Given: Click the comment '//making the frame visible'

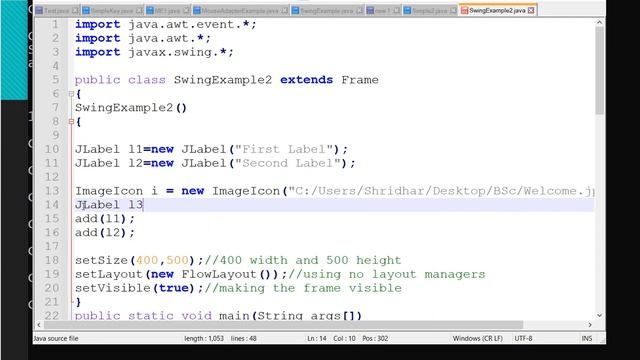Looking at the screenshot, I should [x=302, y=288].
